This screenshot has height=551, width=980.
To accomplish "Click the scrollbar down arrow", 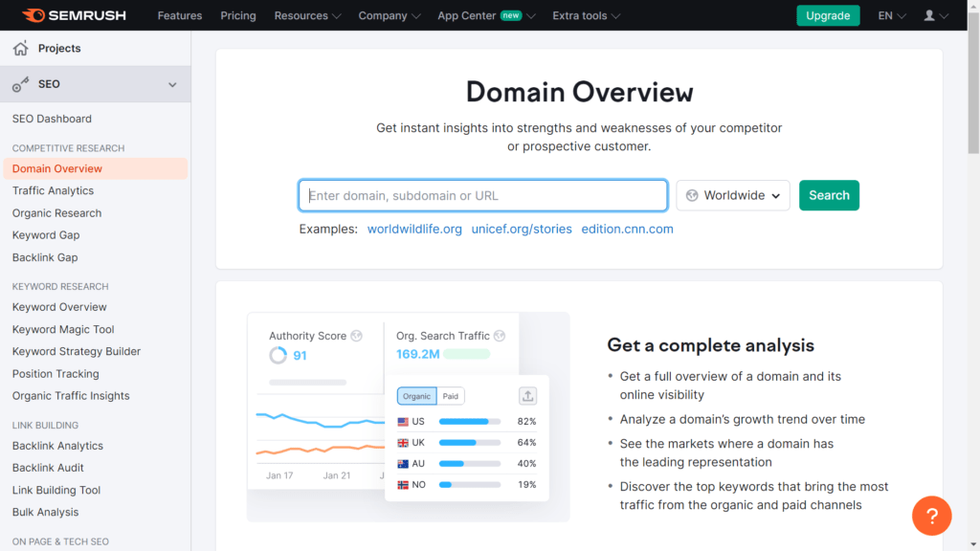I will 973,545.
